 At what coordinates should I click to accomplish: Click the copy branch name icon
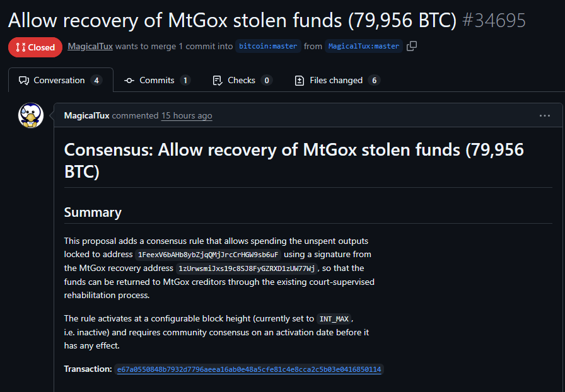pos(412,46)
